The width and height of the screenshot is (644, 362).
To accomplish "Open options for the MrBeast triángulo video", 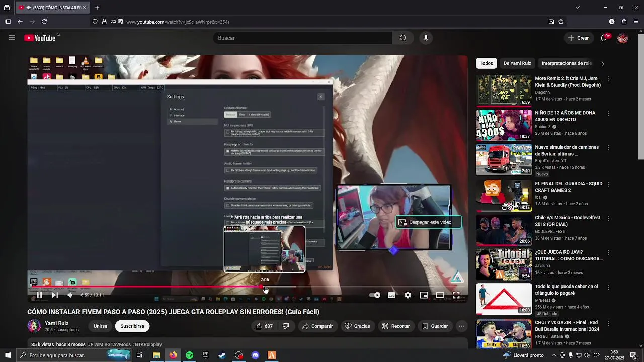I will pos(608,287).
